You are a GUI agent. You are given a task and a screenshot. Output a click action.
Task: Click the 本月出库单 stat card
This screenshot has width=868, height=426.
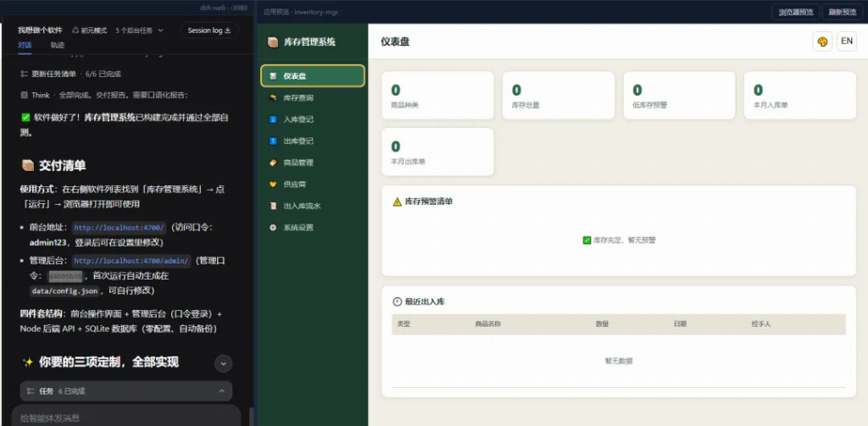coord(437,152)
